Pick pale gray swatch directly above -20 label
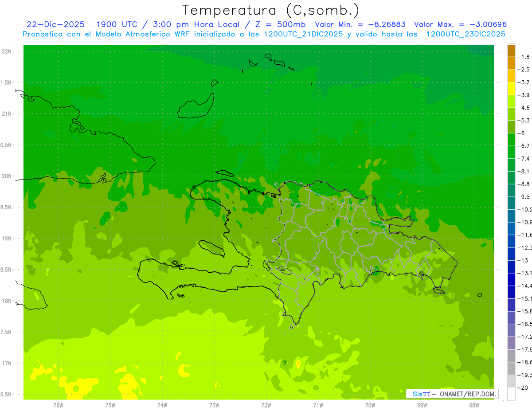This screenshot has height=411, width=532. [x=511, y=381]
